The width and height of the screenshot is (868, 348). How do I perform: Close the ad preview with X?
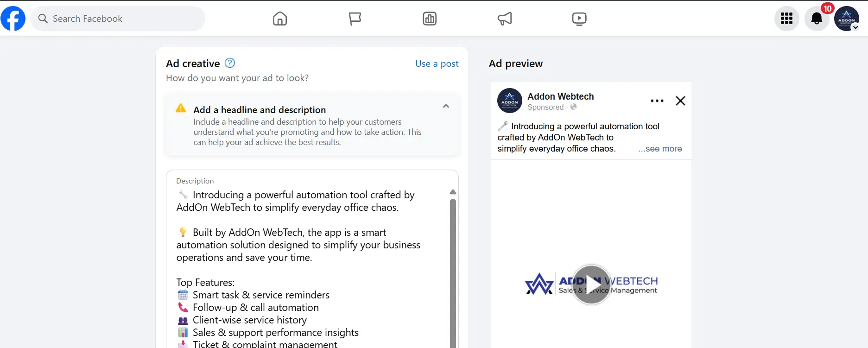(x=680, y=101)
